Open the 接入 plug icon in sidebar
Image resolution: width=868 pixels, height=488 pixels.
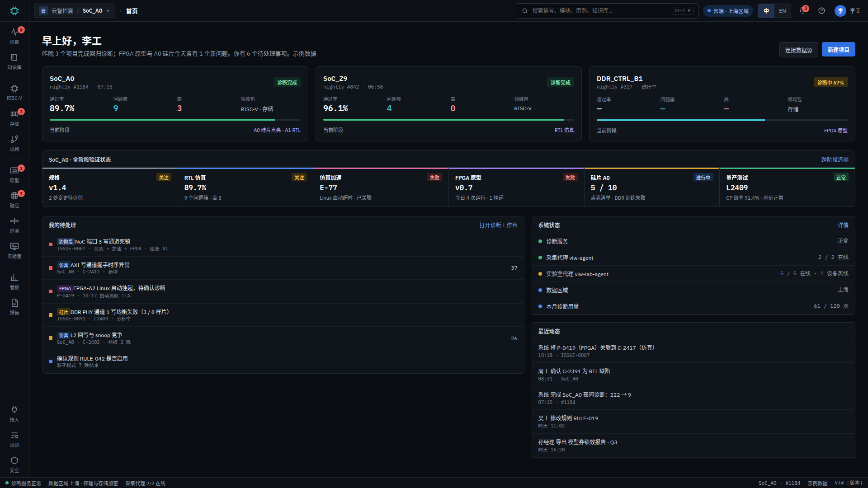click(x=14, y=413)
